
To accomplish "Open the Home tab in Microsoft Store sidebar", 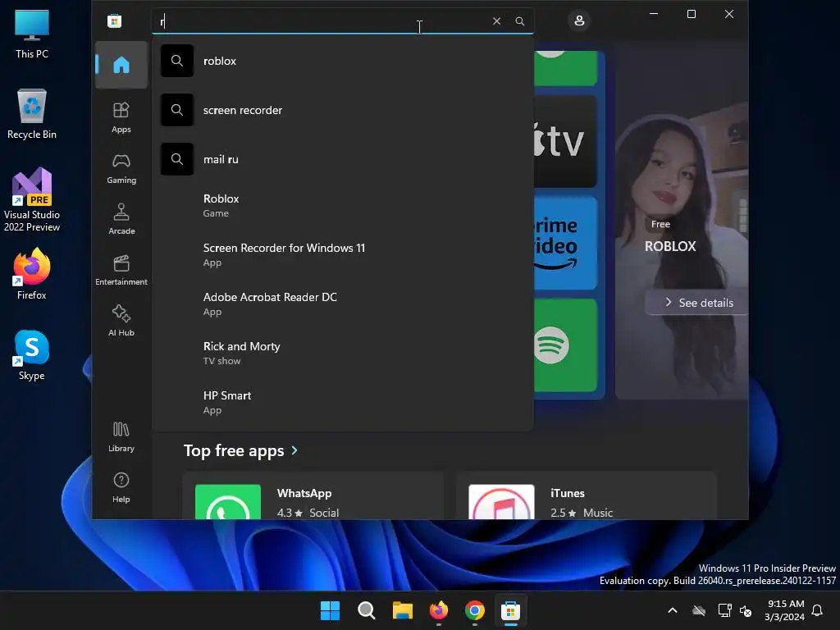I will (x=121, y=65).
